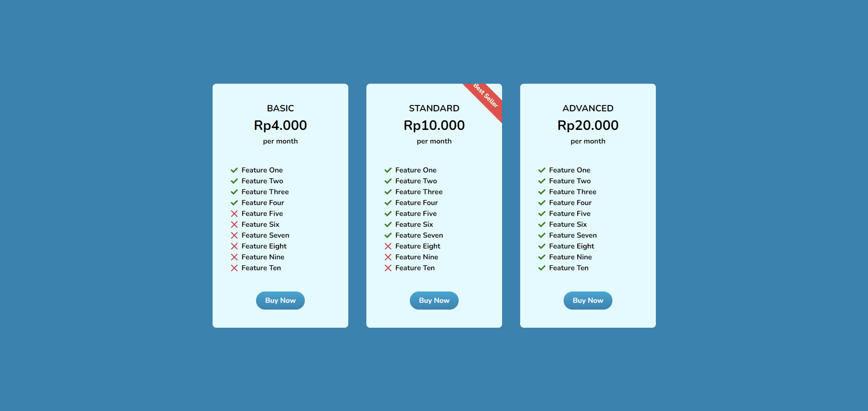Click the checkmark beside Feature Three in Advanced plan
Viewport: 868px width, 411px height.
pyautogui.click(x=542, y=191)
